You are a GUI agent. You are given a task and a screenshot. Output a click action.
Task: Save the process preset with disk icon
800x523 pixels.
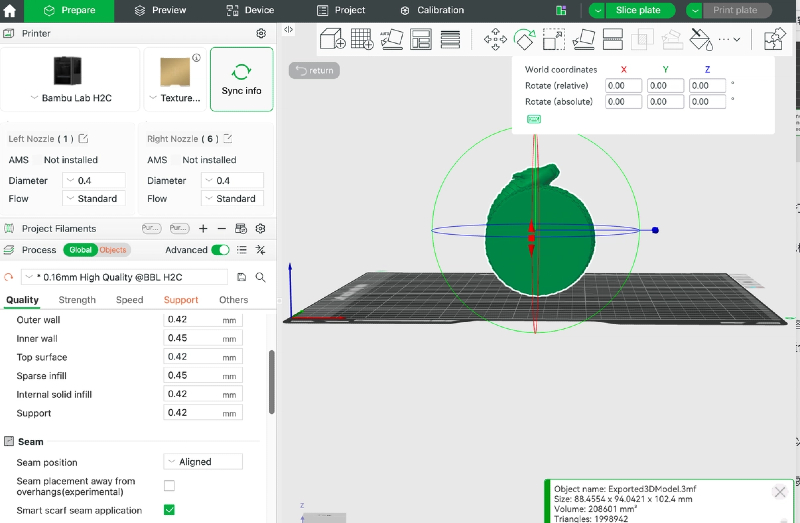[241, 277]
